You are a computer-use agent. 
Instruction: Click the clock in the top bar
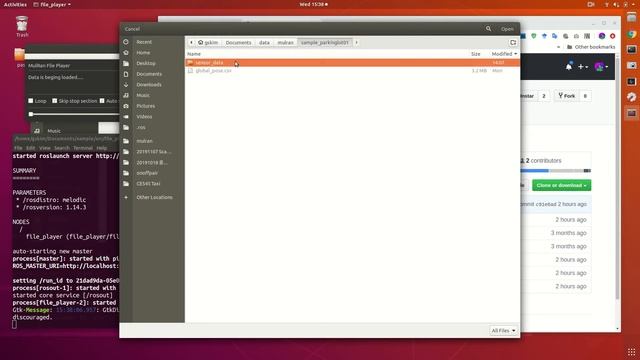[313, 4]
